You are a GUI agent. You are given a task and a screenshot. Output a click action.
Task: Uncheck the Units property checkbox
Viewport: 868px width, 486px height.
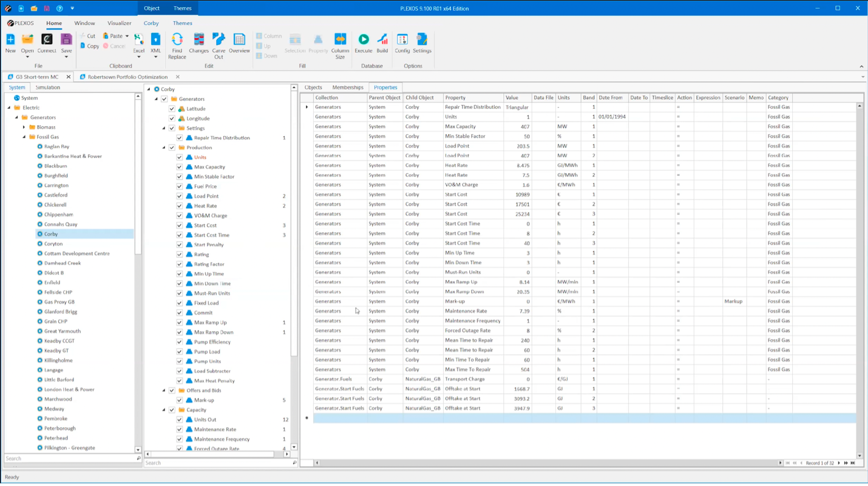click(x=180, y=157)
